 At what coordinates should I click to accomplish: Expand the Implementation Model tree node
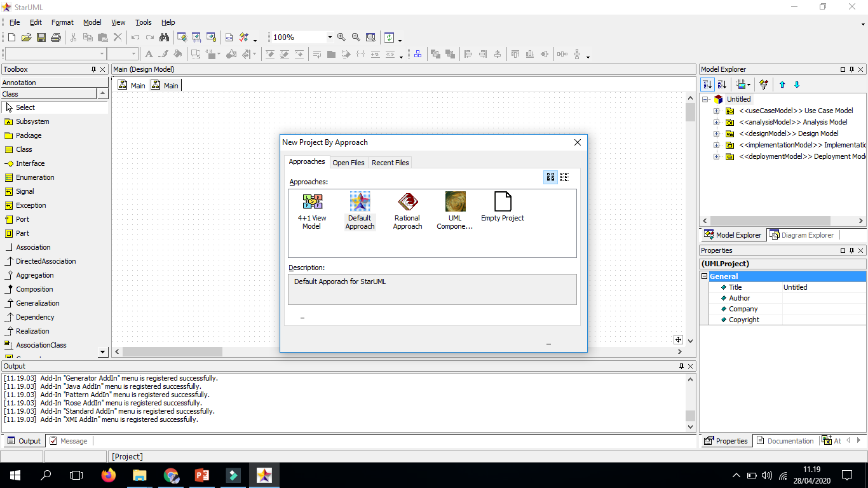tap(717, 145)
